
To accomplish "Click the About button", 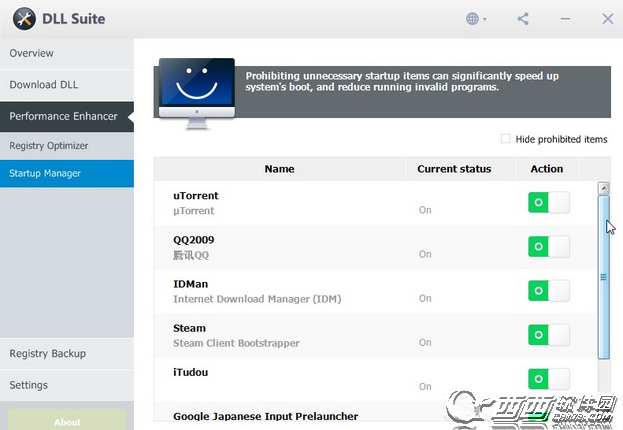I will click(x=67, y=422).
